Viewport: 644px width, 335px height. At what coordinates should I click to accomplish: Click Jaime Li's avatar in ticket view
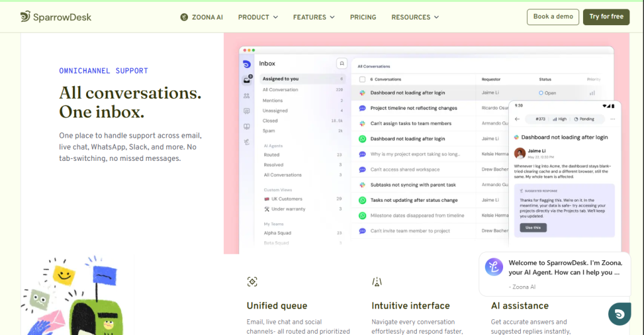coord(520,153)
